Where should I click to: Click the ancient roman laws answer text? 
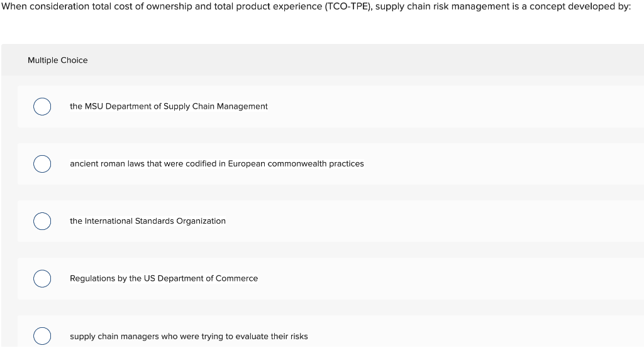pyautogui.click(x=216, y=164)
